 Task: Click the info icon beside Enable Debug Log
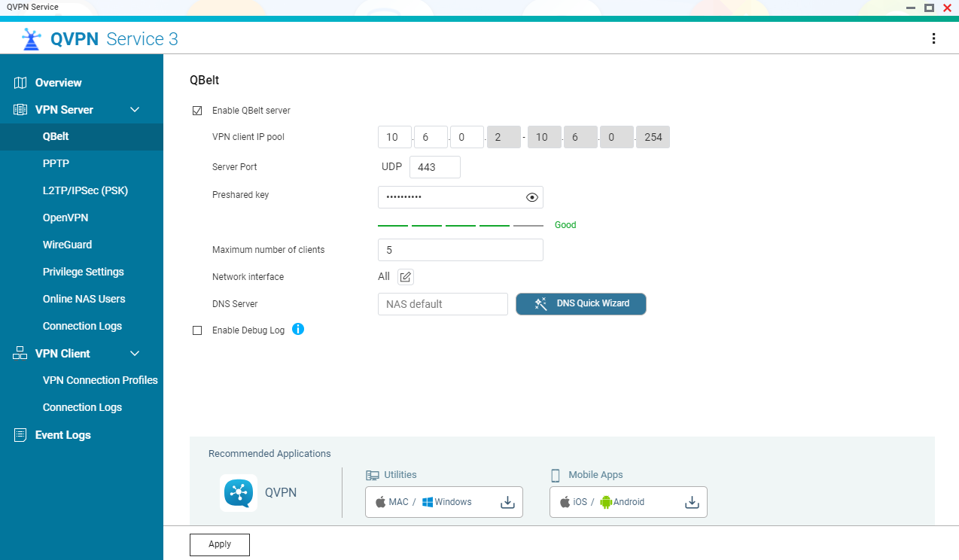pos(298,329)
